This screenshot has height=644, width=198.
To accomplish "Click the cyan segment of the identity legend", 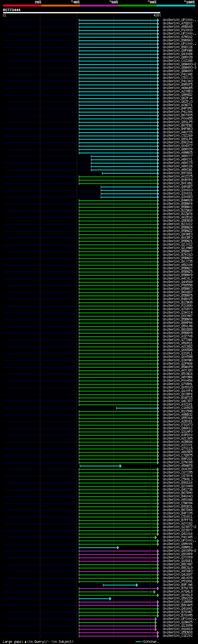I will point(176,6).
